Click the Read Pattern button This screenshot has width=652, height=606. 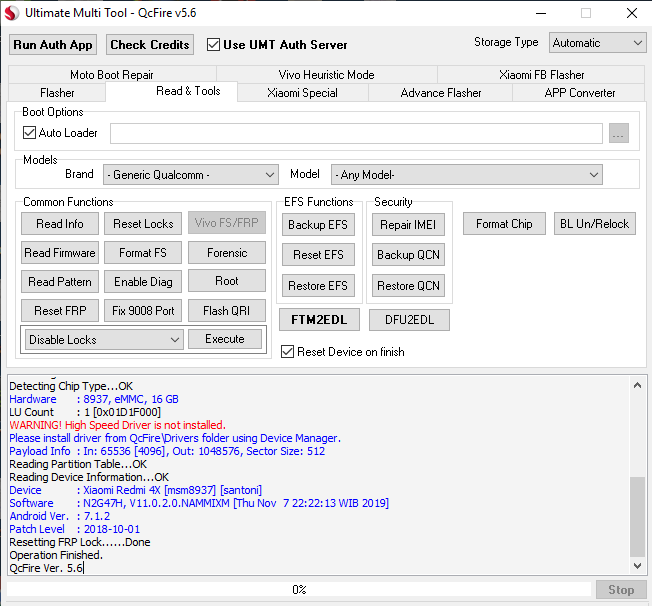60,282
